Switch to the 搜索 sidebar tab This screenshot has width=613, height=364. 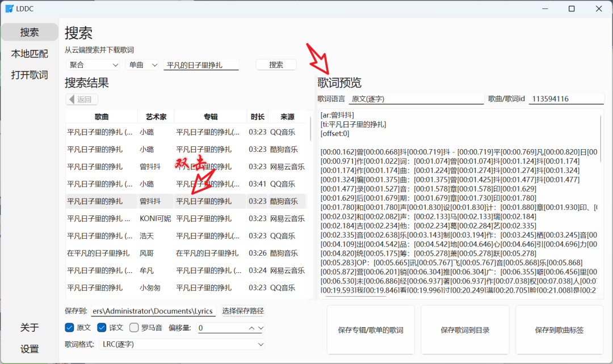30,32
